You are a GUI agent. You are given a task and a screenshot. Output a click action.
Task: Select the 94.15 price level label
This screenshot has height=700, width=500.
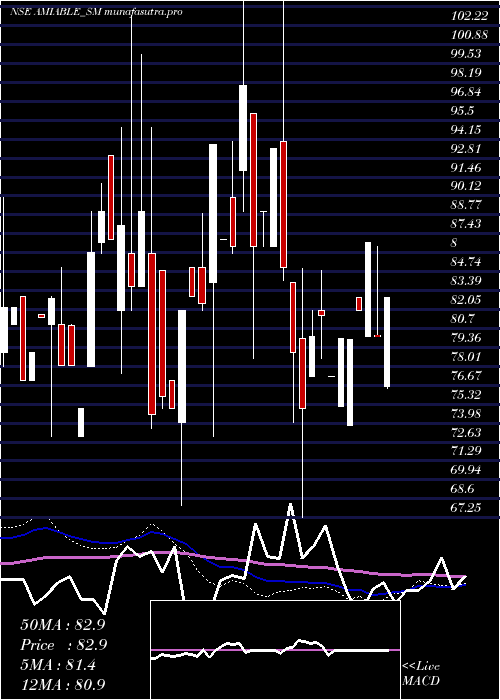click(466, 129)
